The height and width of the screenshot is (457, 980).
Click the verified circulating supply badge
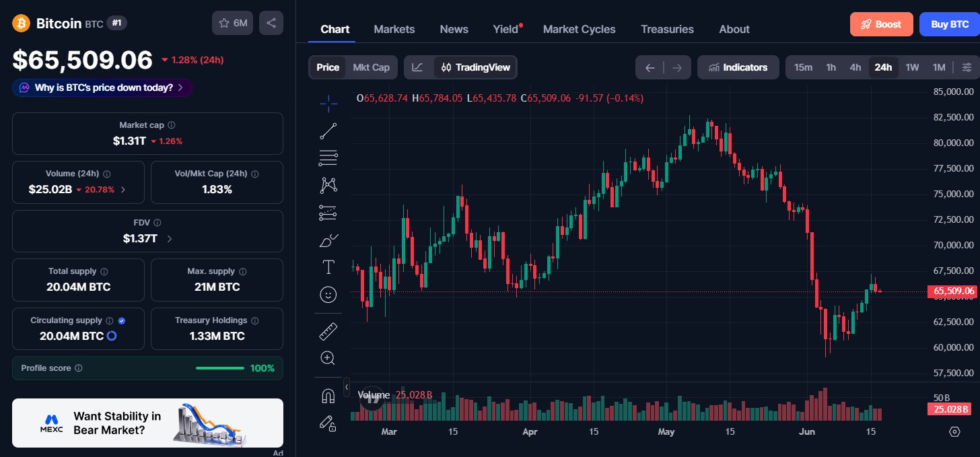pyautogui.click(x=121, y=321)
